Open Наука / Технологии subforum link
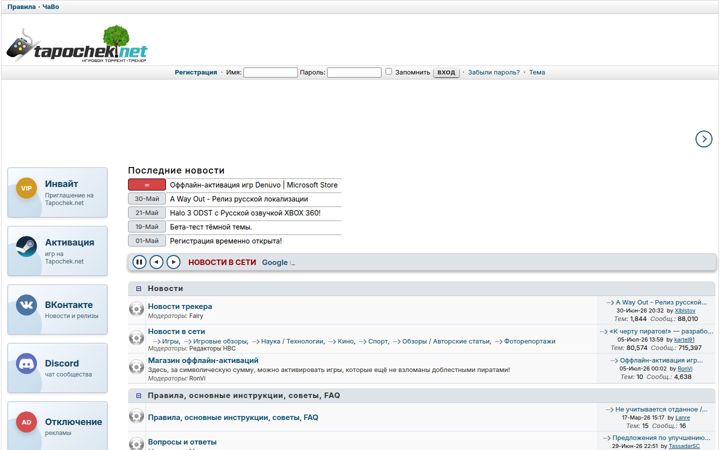 [292, 341]
